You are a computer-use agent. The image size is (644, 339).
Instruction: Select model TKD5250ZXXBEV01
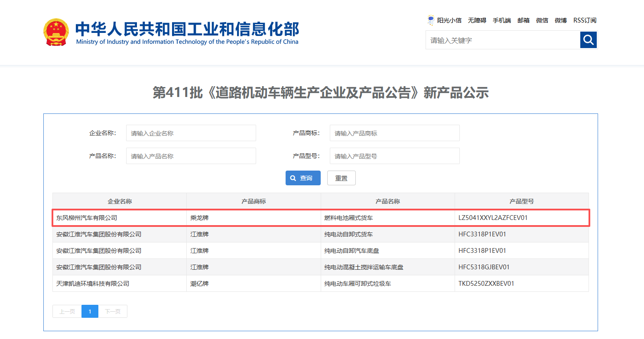tap(522, 284)
